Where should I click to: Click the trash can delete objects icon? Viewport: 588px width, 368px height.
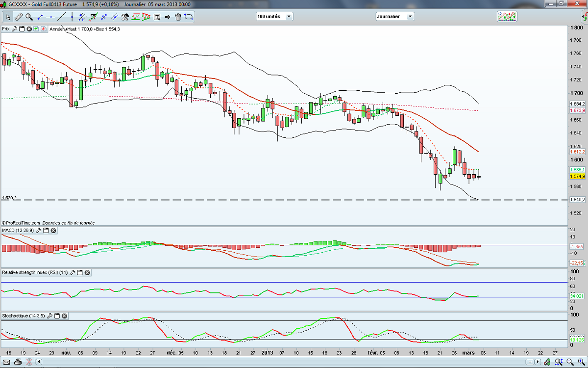178,17
